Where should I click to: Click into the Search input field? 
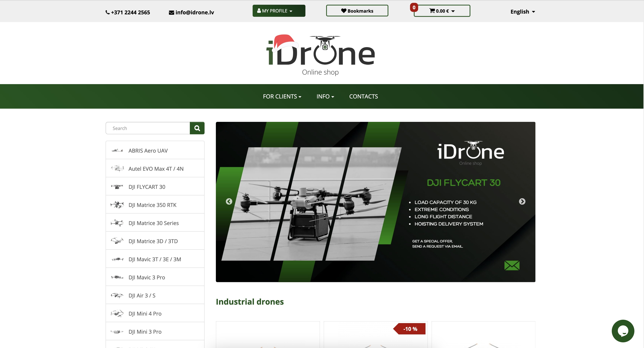pos(148,128)
